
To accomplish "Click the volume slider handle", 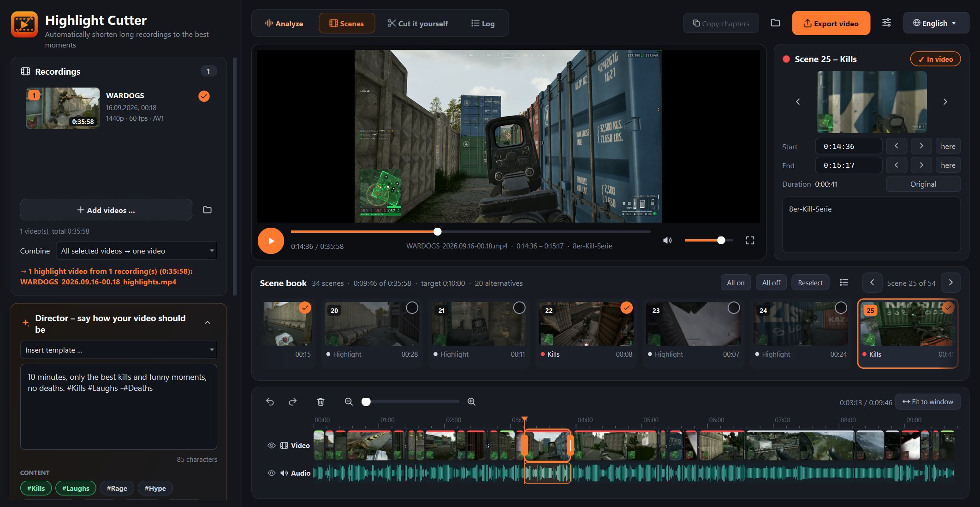I will pyautogui.click(x=721, y=240).
